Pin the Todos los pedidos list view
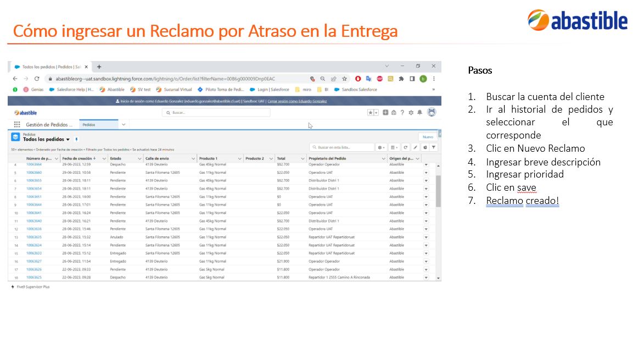 coord(76,140)
